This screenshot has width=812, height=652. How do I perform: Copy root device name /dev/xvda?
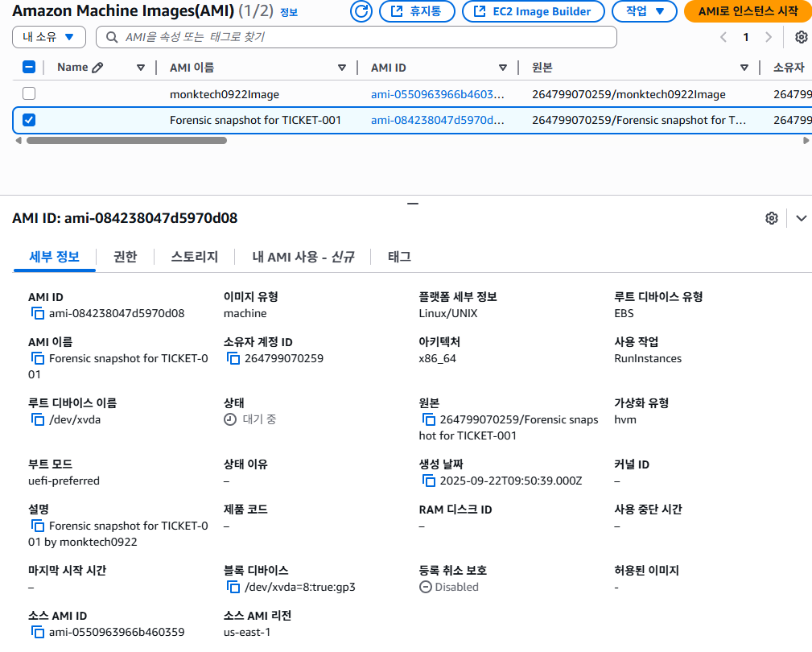pyautogui.click(x=38, y=419)
